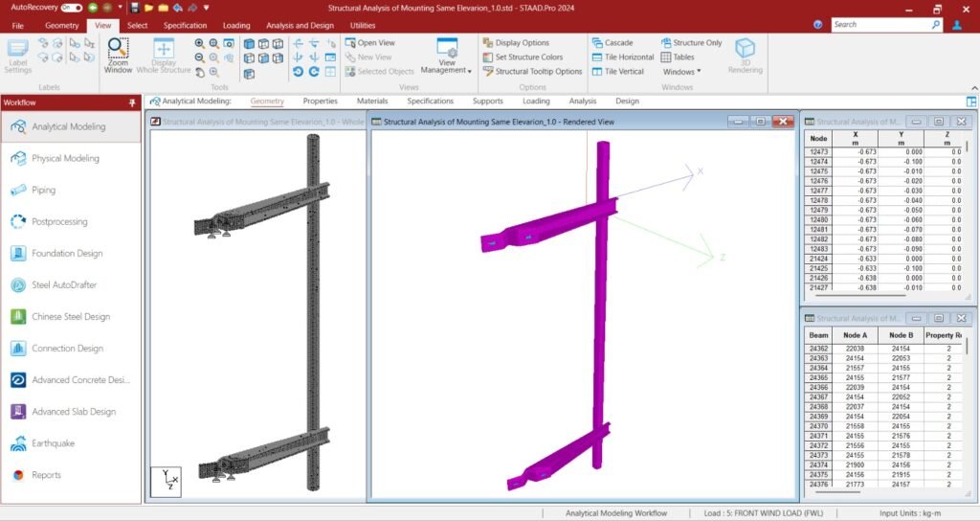The image size is (980, 521).
Task: Open the Earthquake workflow
Action: (x=53, y=443)
